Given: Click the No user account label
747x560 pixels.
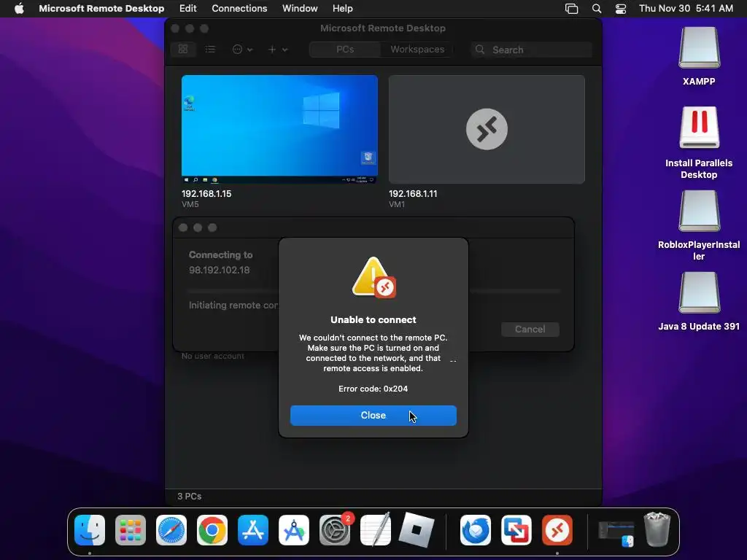Looking at the screenshot, I should tap(212, 356).
